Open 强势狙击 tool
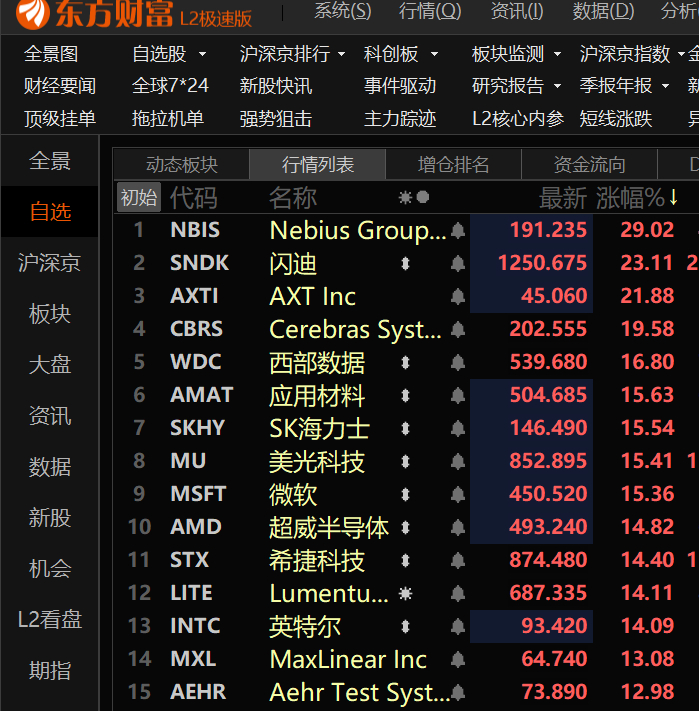The width and height of the screenshot is (699, 711). click(276, 119)
